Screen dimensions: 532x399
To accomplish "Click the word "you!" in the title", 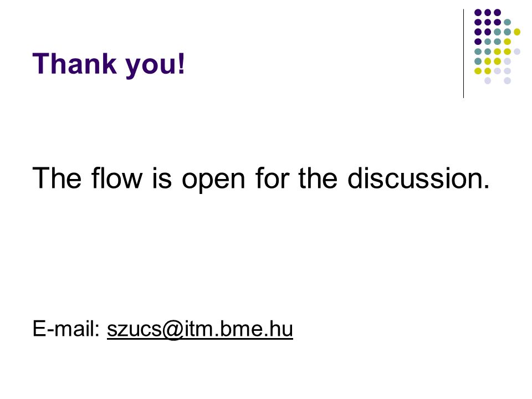I will tap(155, 65).
